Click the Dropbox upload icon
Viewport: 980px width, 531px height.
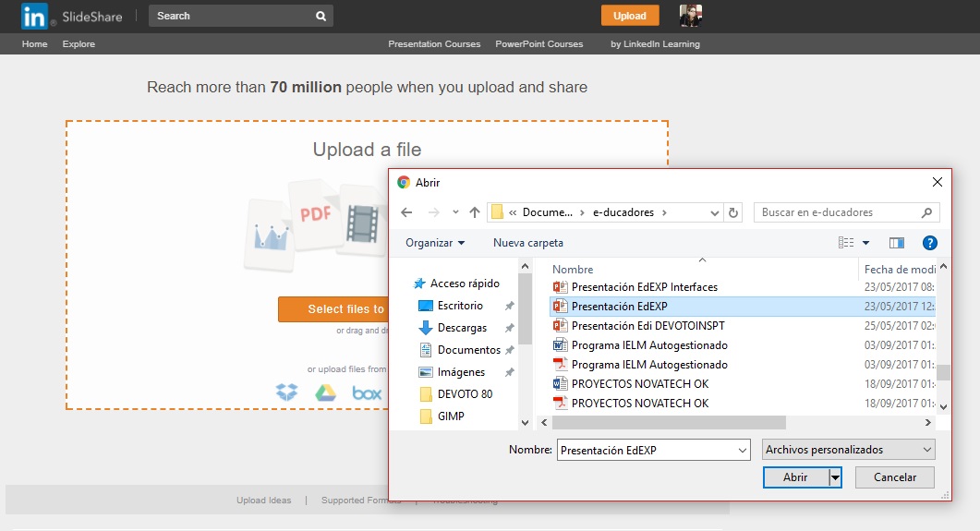tap(287, 392)
